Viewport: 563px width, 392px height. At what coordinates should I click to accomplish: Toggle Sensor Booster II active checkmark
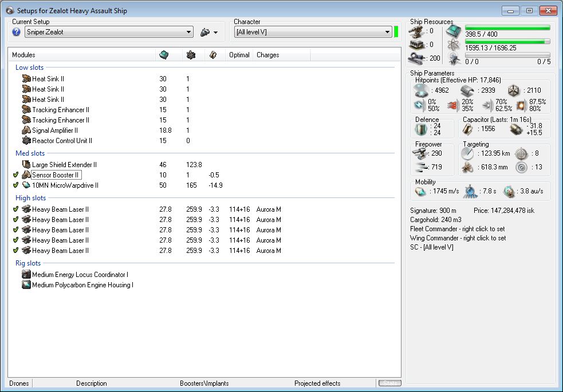click(x=15, y=175)
